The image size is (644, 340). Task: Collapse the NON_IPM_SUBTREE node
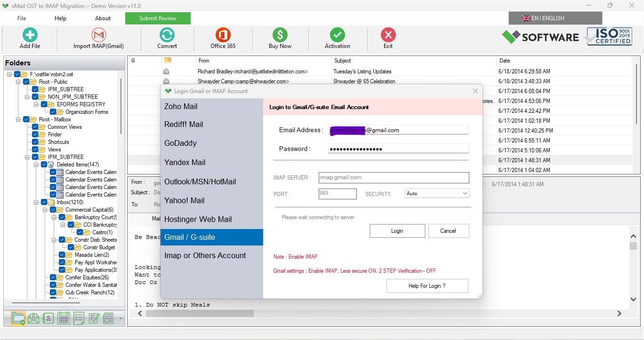(28, 97)
